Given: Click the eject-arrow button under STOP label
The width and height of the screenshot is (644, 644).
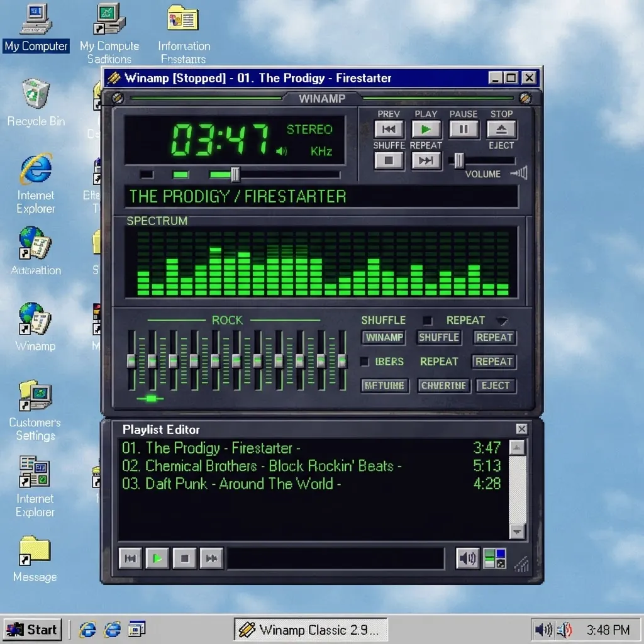Looking at the screenshot, I should tap(501, 130).
